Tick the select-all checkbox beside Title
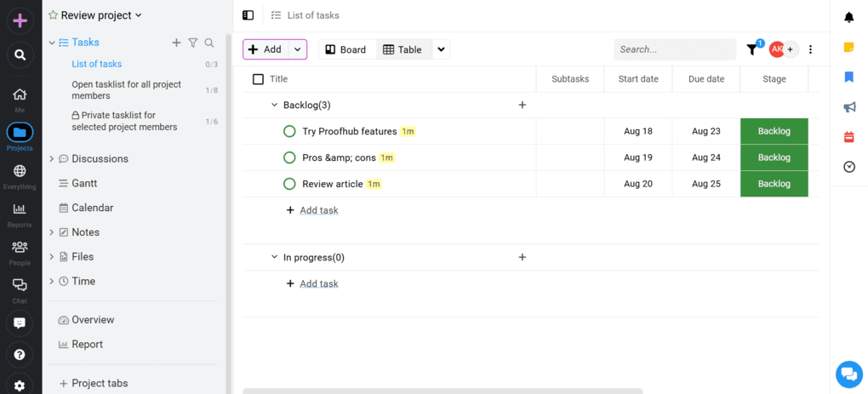The width and height of the screenshot is (868, 394). coord(258,79)
